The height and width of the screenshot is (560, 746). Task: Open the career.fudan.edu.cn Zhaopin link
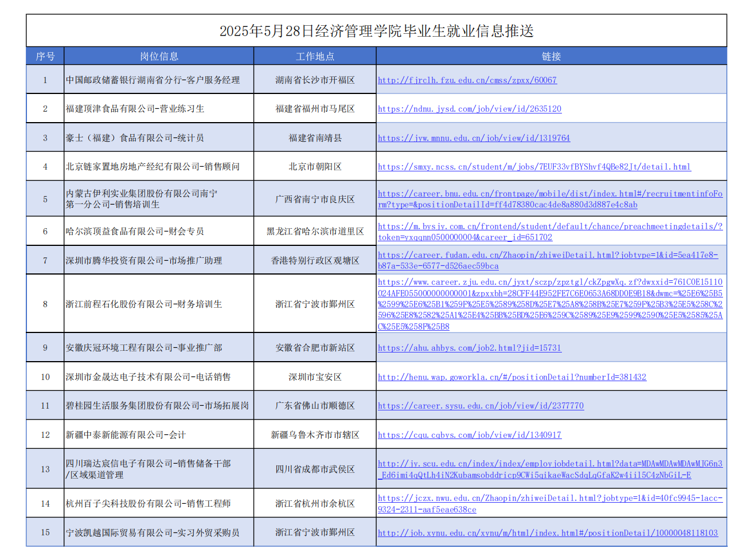pyautogui.click(x=547, y=255)
